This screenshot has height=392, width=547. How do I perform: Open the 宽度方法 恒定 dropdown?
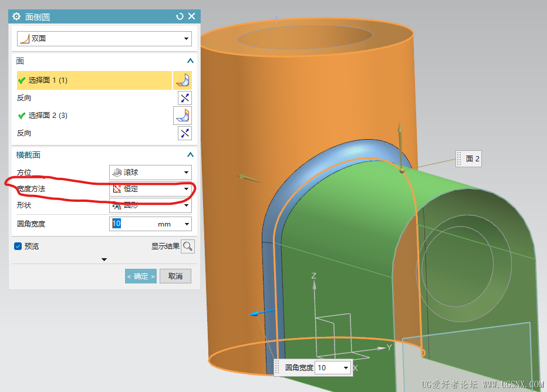[x=150, y=189]
